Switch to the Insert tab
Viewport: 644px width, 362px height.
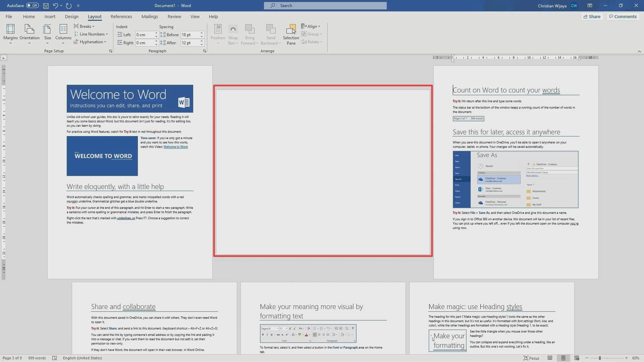pyautogui.click(x=50, y=16)
